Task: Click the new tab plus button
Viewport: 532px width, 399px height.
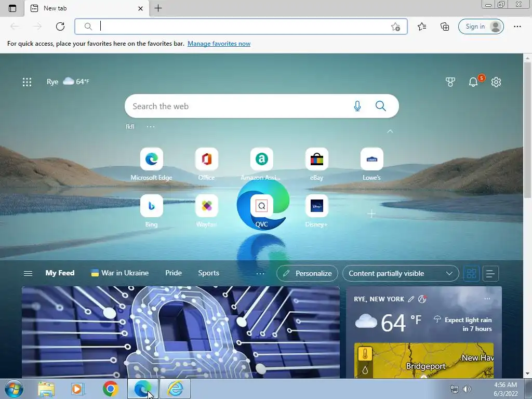Action: (x=158, y=8)
